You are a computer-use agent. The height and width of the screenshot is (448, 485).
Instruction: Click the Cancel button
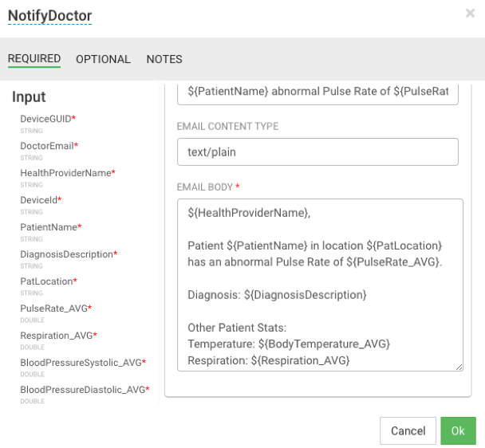coord(408,431)
